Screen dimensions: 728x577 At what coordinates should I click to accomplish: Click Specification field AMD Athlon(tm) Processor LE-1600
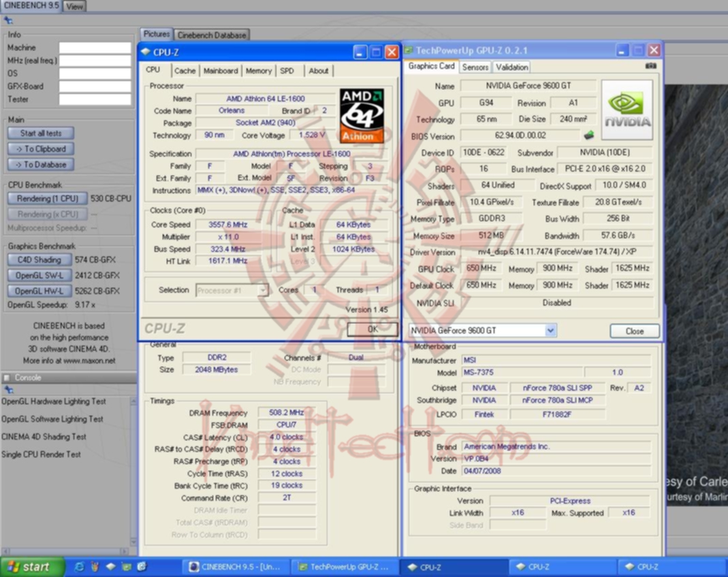click(291, 154)
